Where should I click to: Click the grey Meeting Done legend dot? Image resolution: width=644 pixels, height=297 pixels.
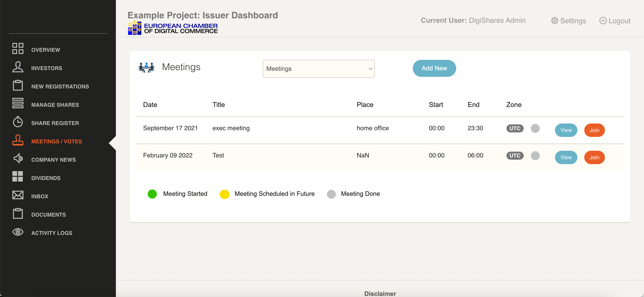[x=331, y=194]
